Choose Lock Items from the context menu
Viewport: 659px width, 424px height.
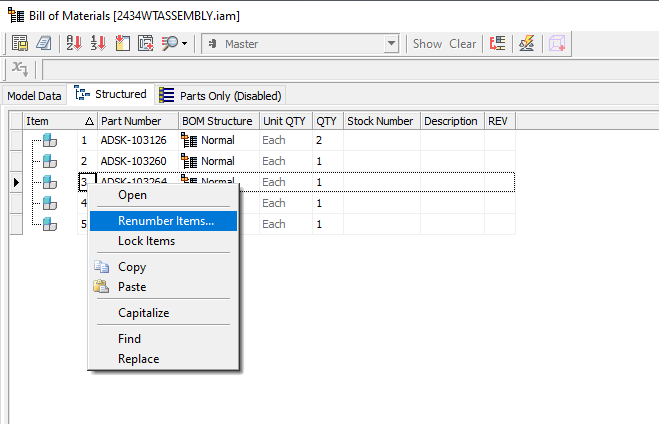coord(163,241)
